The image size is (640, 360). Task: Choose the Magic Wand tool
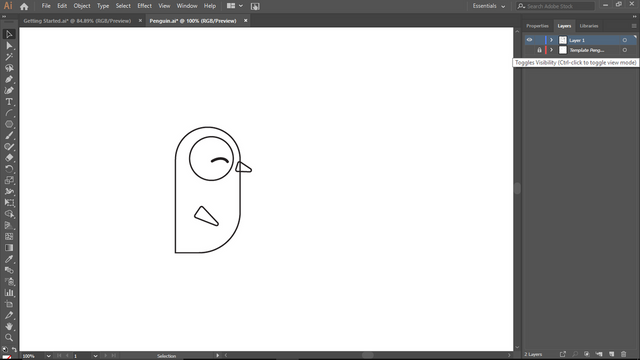9,57
